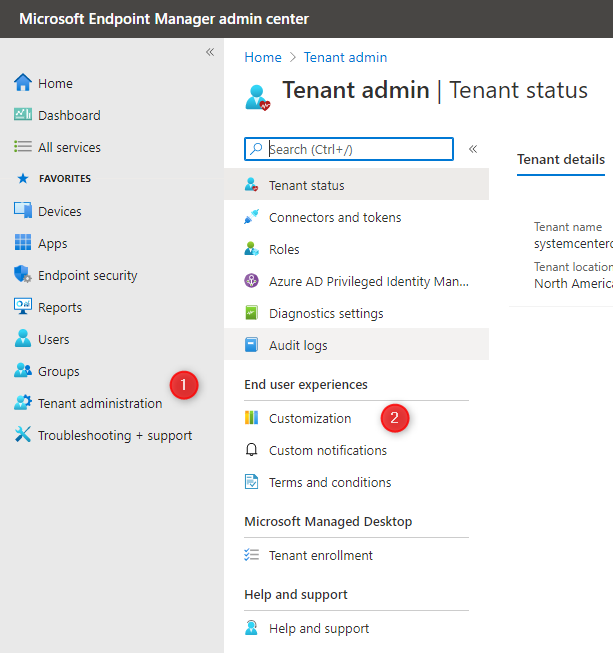The image size is (613, 653).
Task: Click the search magnifier icon
Action: (256, 149)
